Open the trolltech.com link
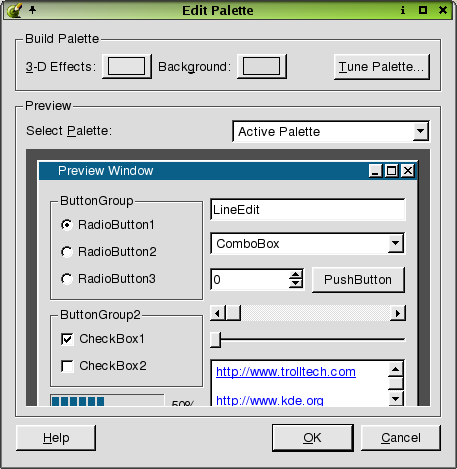This screenshot has height=469, width=457. 286,372
